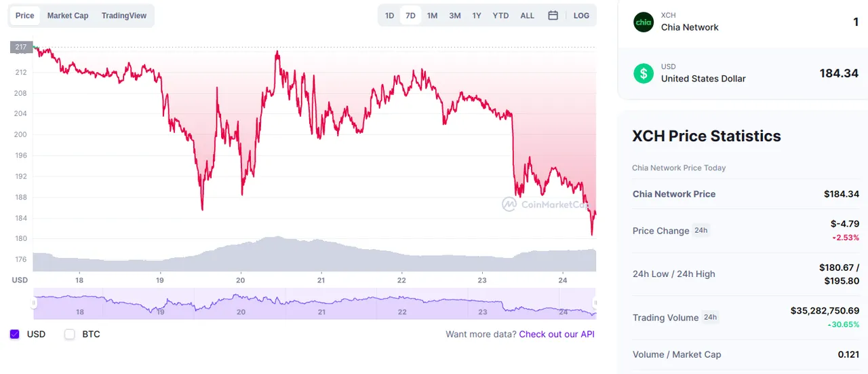
Task: Click the CoinMarketCap watermark logo
Action: pyautogui.click(x=509, y=204)
